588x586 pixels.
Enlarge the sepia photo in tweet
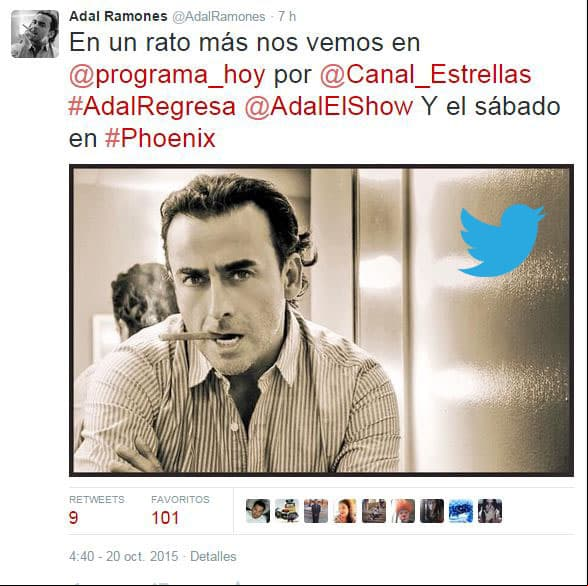(321, 320)
